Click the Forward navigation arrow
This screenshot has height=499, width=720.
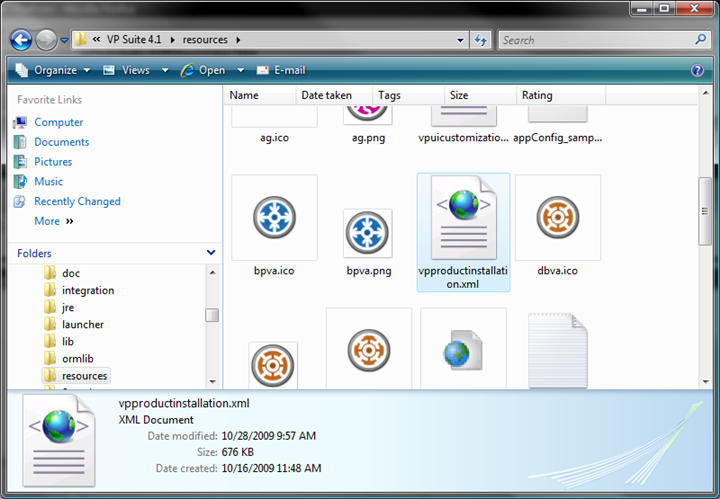pyautogui.click(x=46, y=40)
